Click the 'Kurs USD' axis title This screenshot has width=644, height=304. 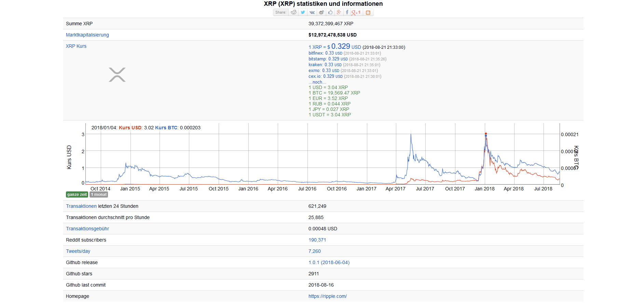[x=69, y=157]
